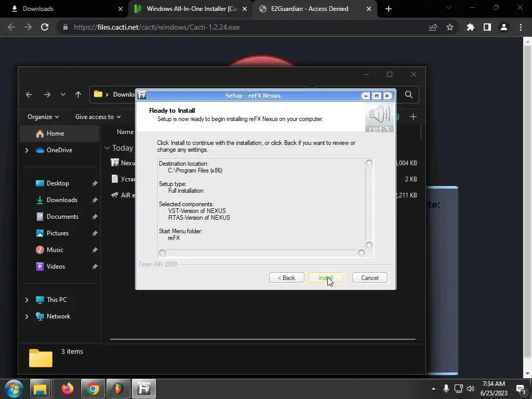Click the plus icon in Explorer toolbar

(x=413, y=117)
